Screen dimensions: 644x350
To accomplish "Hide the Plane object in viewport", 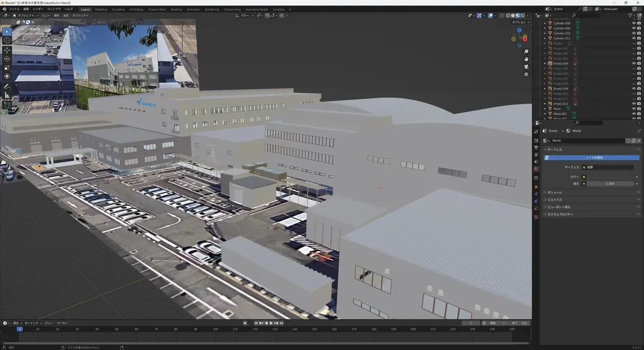I will coord(634,109).
